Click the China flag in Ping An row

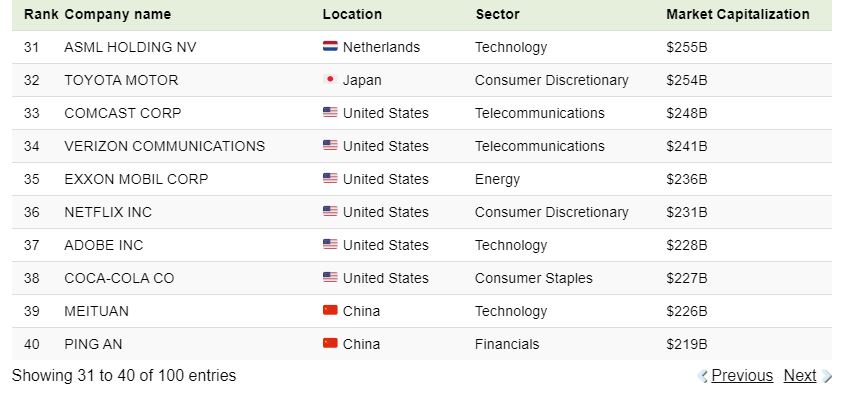(330, 344)
